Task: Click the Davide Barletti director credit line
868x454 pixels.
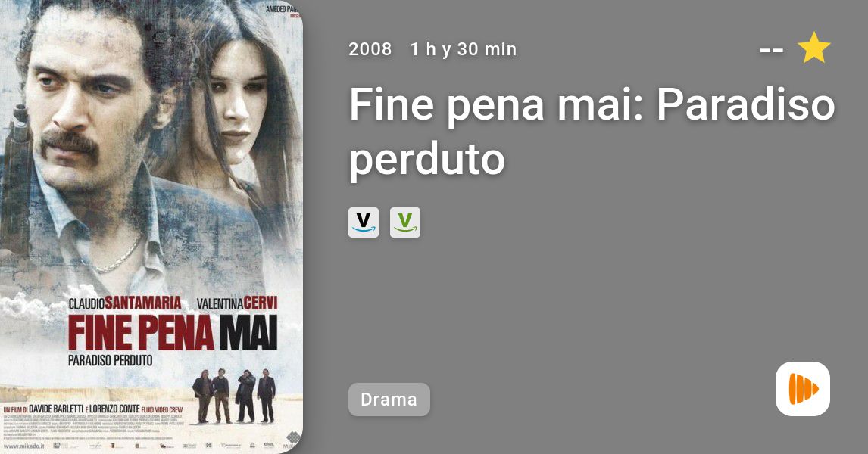Action: [x=93, y=409]
